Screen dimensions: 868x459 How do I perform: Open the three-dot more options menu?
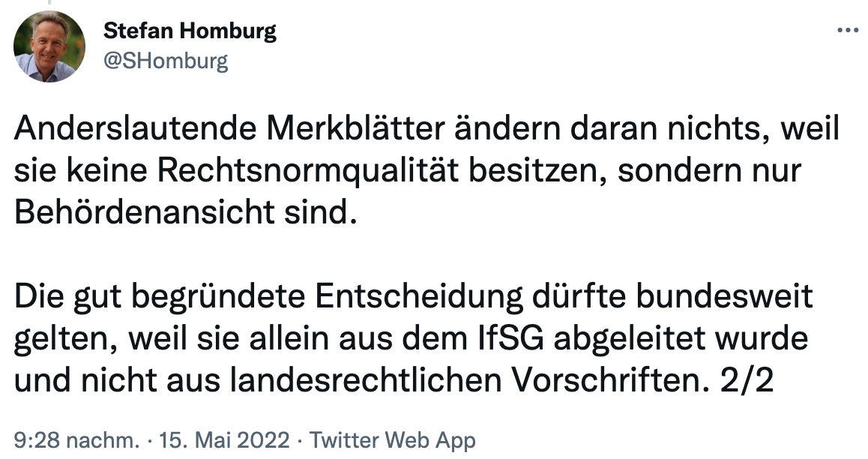[847, 31]
